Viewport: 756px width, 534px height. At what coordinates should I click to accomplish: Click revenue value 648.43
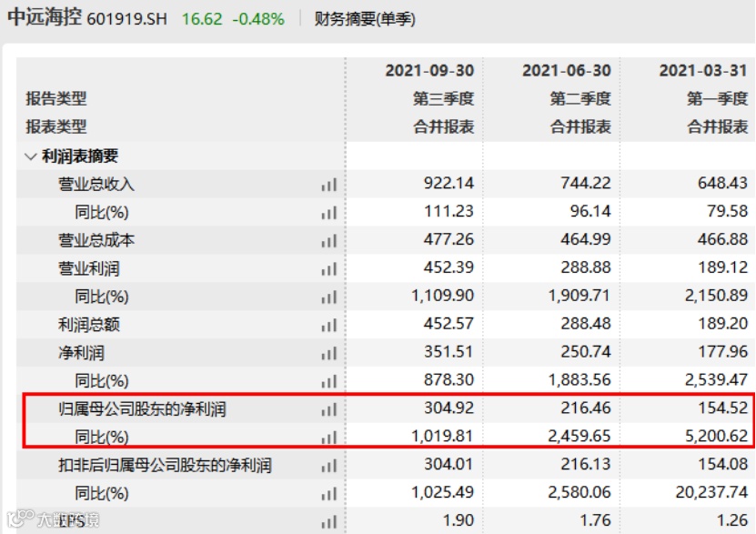tap(722, 183)
